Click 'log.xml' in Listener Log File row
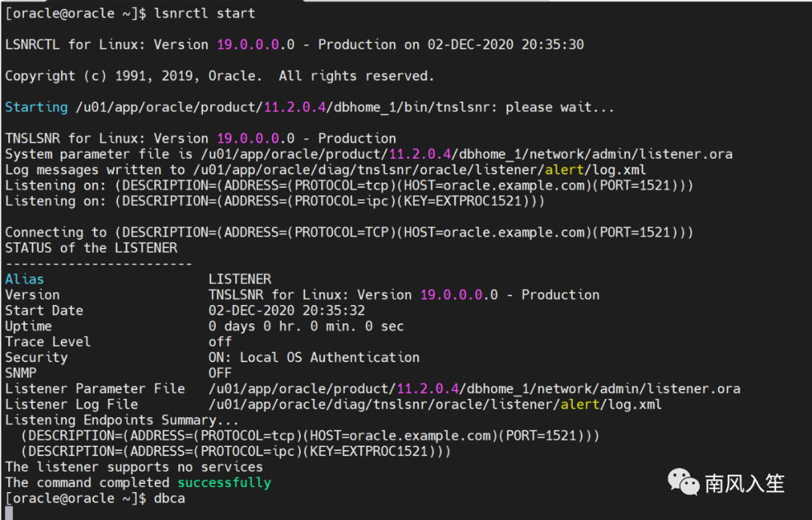 [635, 404]
